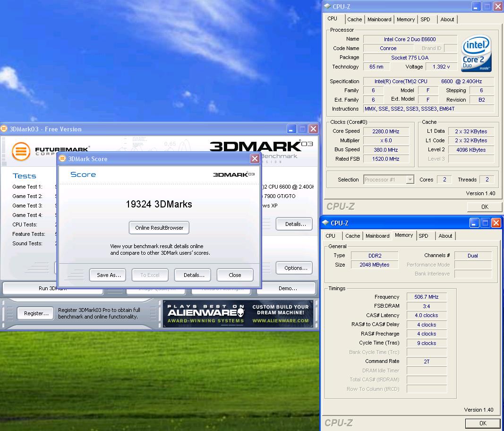Close the bottom CPU-Z memory window
The height and width of the screenshot is (431, 504).
tap(496, 223)
